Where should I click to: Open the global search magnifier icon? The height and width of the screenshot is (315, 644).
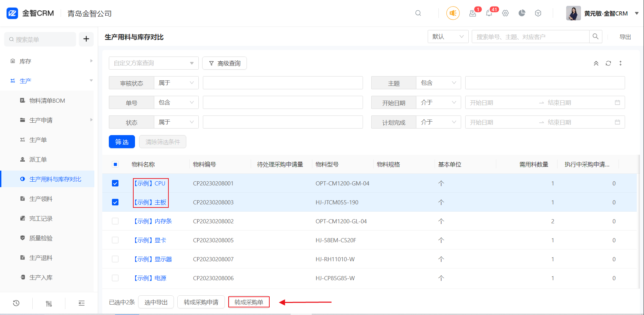click(x=418, y=13)
